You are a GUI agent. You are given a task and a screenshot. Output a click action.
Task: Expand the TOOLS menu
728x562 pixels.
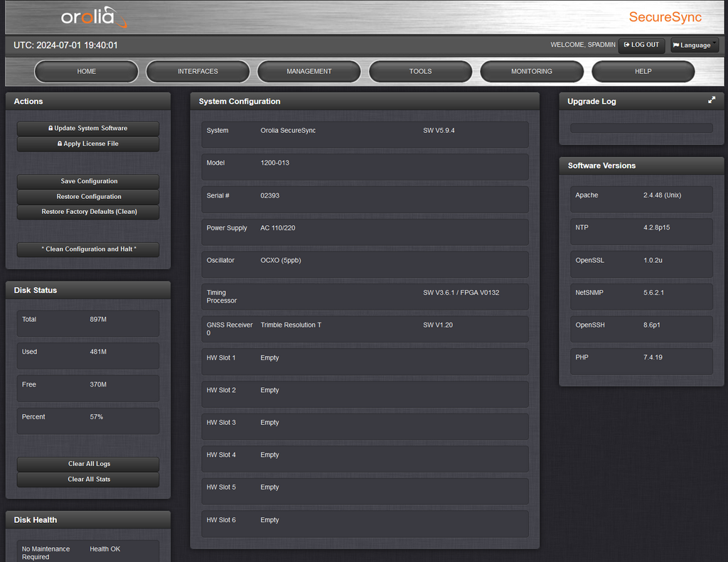pyautogui.click(x=420, y=72)
